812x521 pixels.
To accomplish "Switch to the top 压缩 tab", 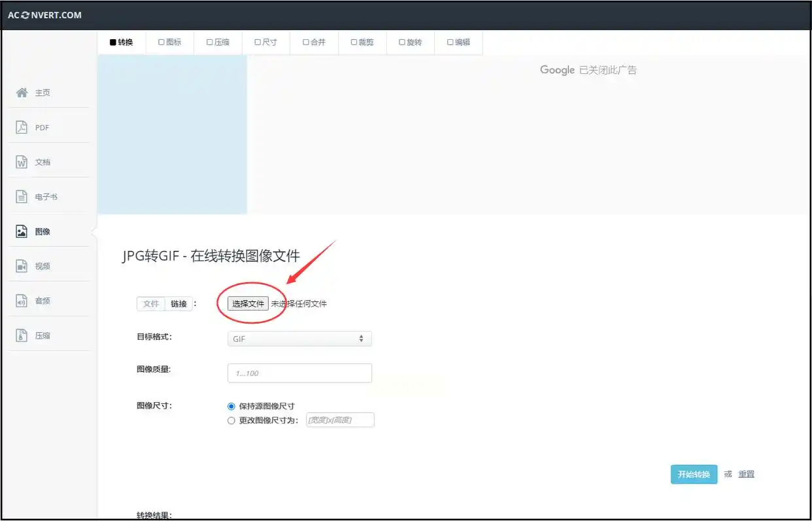I will click(x=218, y=42).
